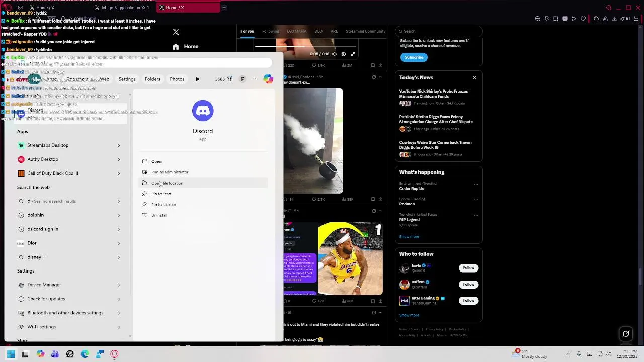Switch to the Following timeline tab
644x362 pixels.
pos(270,31)
